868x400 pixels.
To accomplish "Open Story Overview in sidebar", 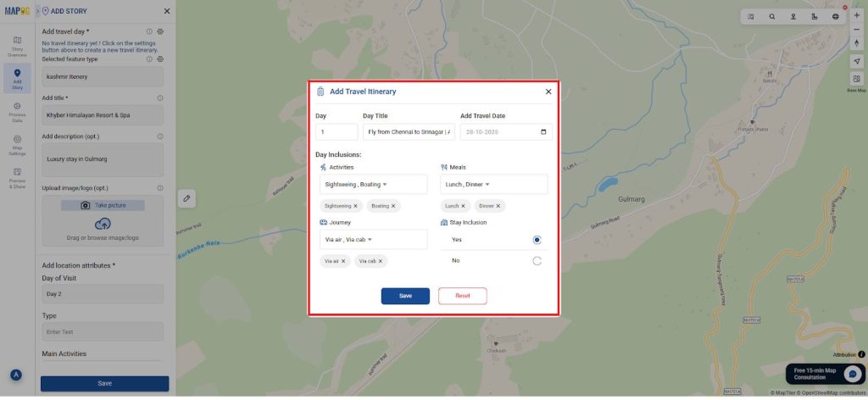I will (17, 47).
